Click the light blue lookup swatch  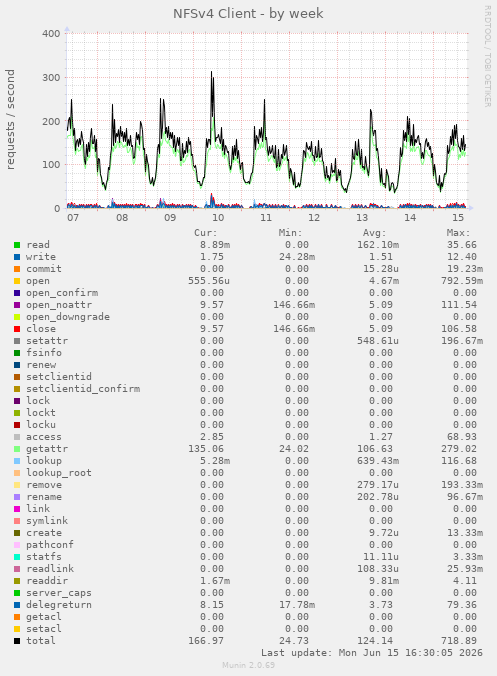17,461
